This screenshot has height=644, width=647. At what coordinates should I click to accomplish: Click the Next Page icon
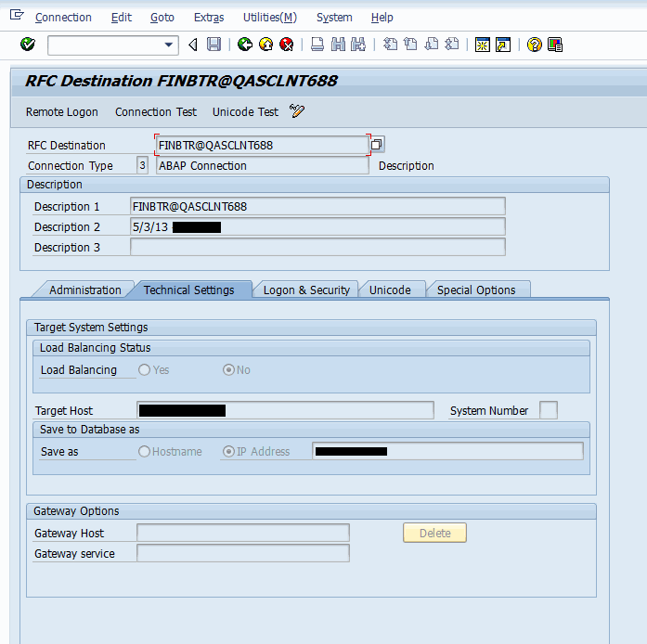[432, 45]
